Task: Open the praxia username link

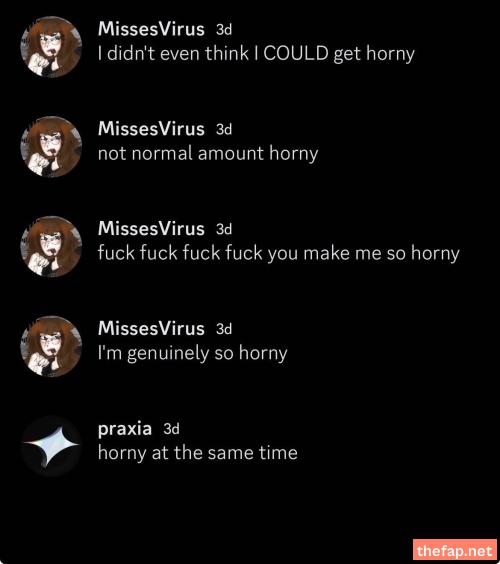Action: click(x=124, y=429)
